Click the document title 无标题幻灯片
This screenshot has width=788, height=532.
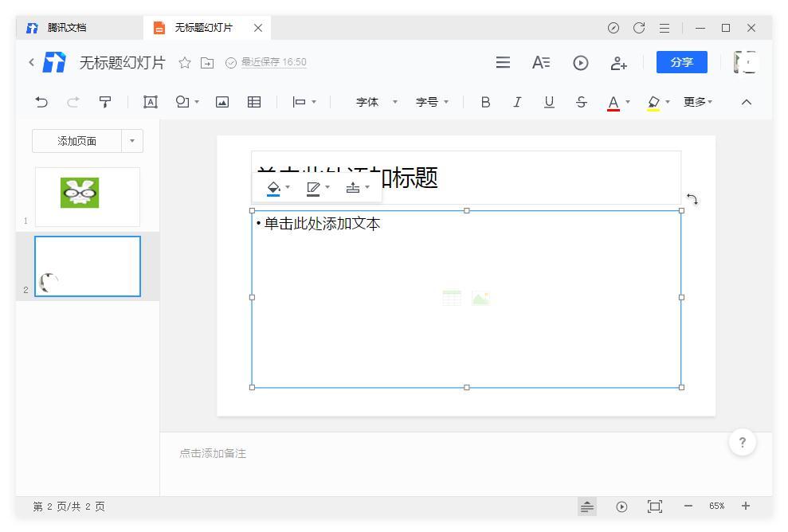click(x=122, y=63)
